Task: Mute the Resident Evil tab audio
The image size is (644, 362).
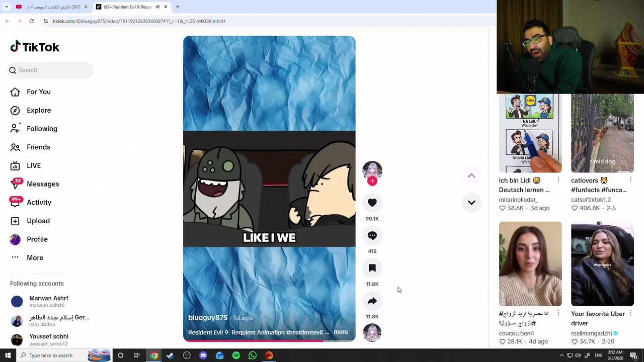Action: [157, 7]
